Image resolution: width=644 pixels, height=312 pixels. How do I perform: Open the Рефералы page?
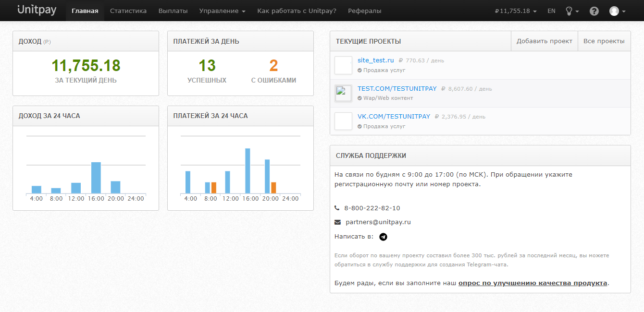(365, 11)
